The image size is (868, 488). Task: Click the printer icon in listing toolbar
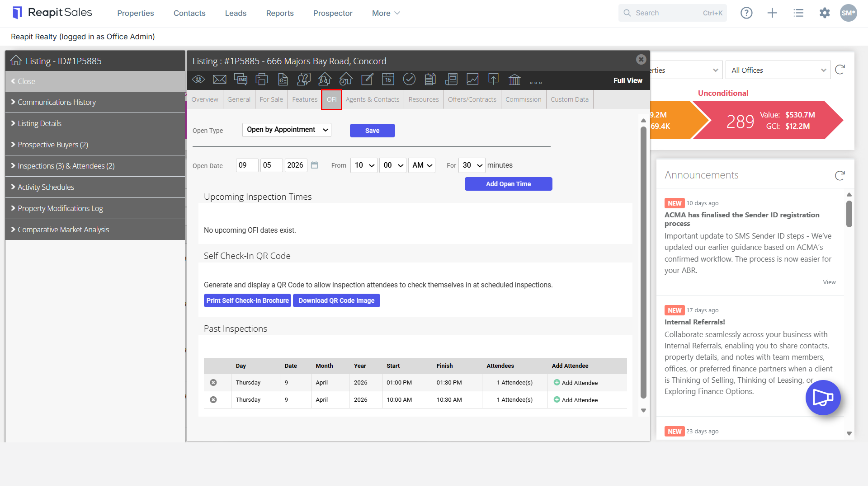(x=262, y=80)
